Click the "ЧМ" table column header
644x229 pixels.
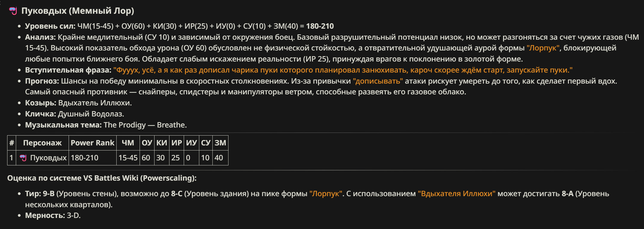coord(128,143)
